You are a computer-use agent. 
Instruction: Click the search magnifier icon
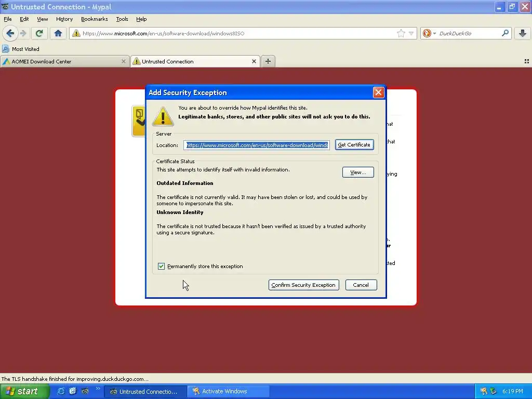pyautogui.click(x=505, y=33)
